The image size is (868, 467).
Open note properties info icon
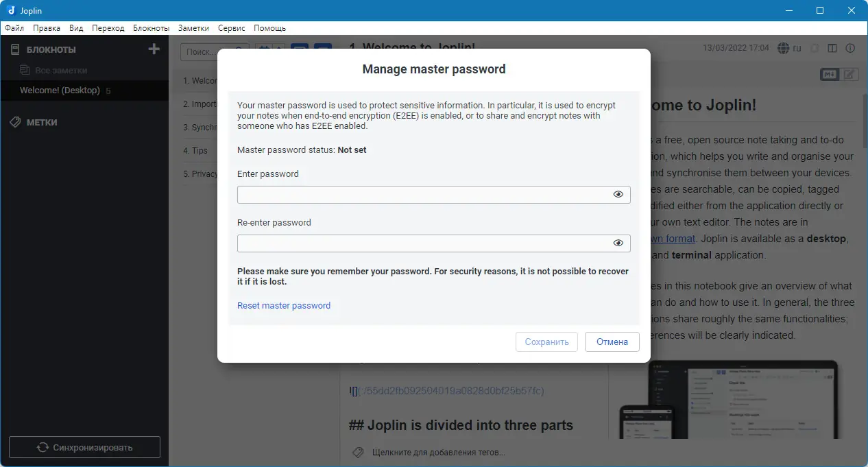[x=850, y=48]
